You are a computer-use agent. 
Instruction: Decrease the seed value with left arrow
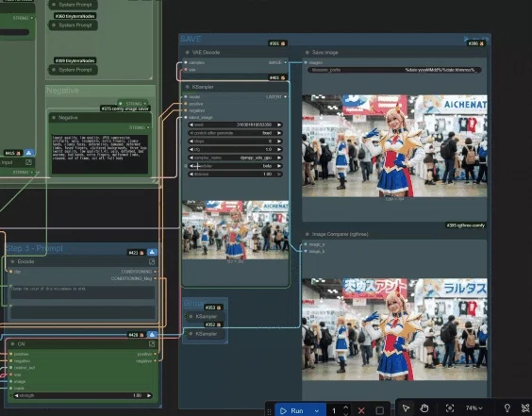coord(191,125)
